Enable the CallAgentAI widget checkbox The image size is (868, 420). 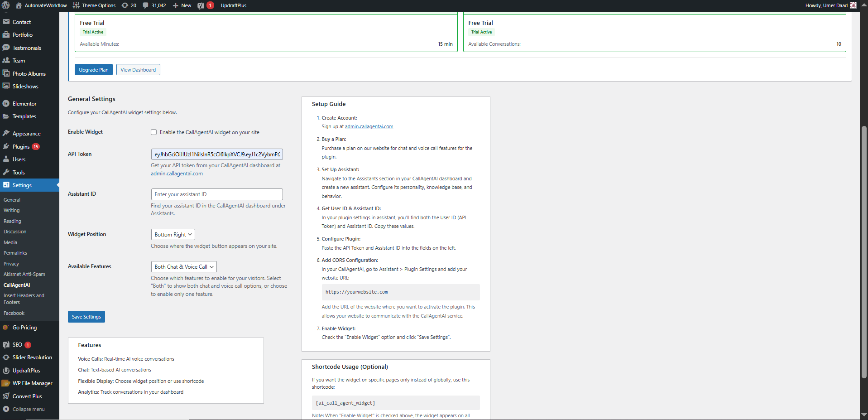[154, 132]
